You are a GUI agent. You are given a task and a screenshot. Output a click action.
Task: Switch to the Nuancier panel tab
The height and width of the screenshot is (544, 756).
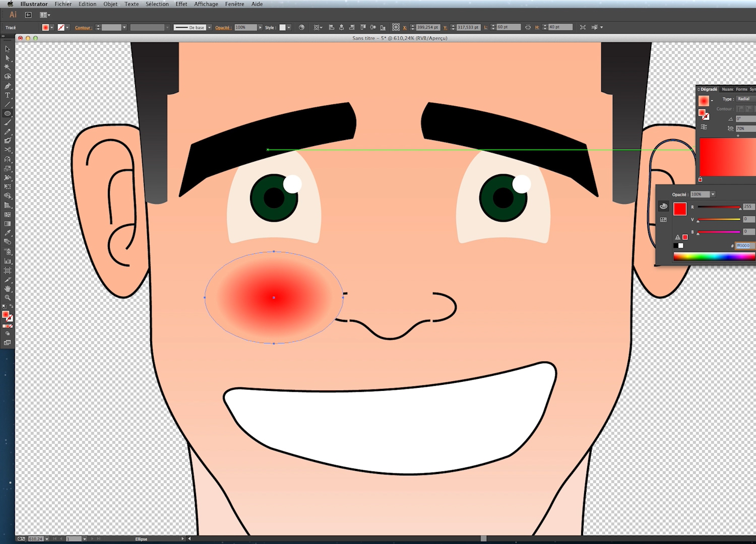click(x=727, y=89)
